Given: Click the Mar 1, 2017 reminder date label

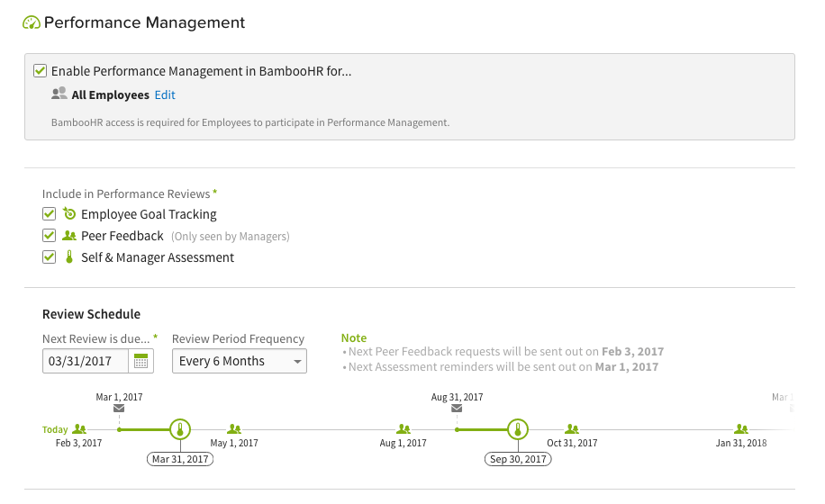Looking at the screenshot, I should point(119,397).
